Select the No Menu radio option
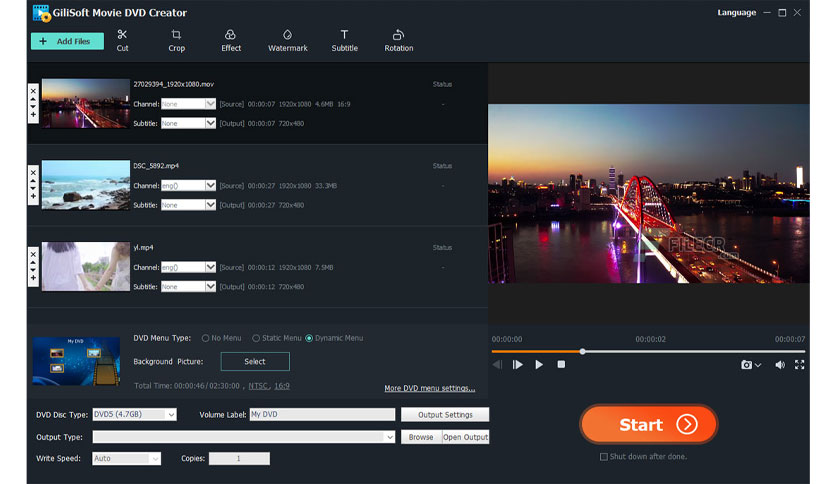 tap(205, 338)
